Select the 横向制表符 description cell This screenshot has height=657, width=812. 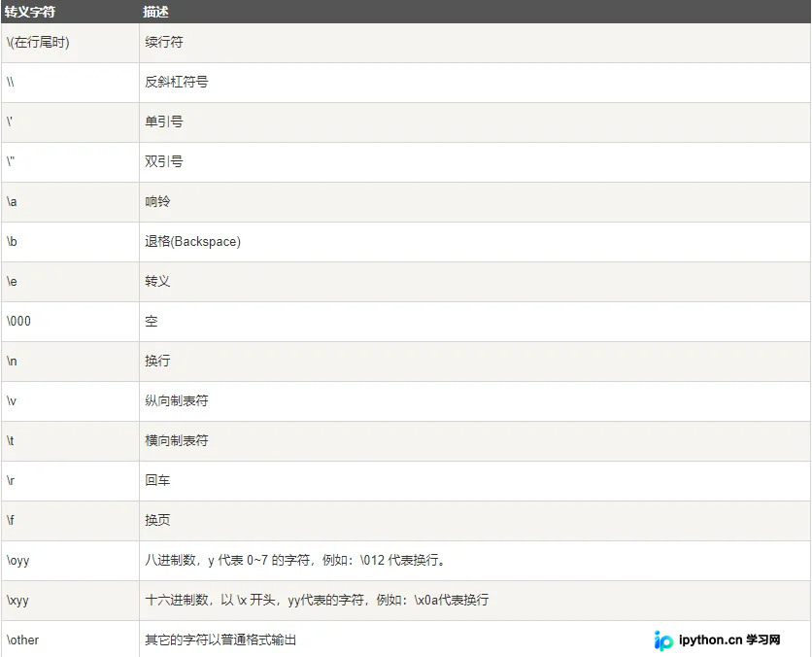click(475, 441)
